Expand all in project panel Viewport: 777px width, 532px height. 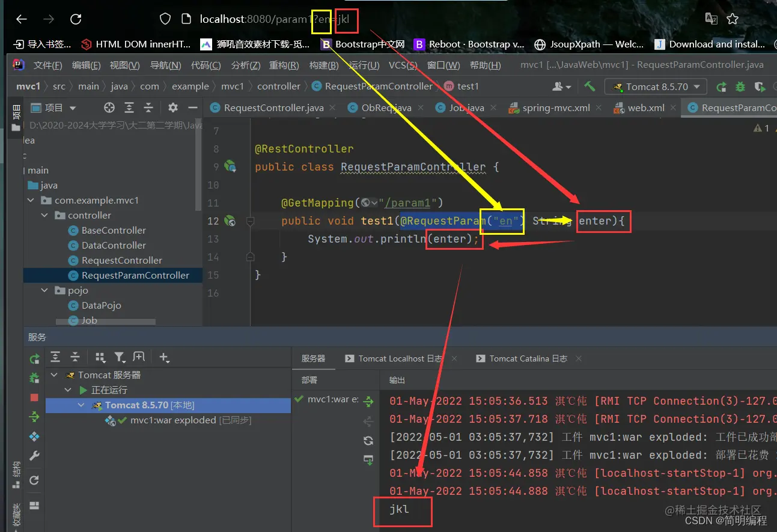point(129,108)
